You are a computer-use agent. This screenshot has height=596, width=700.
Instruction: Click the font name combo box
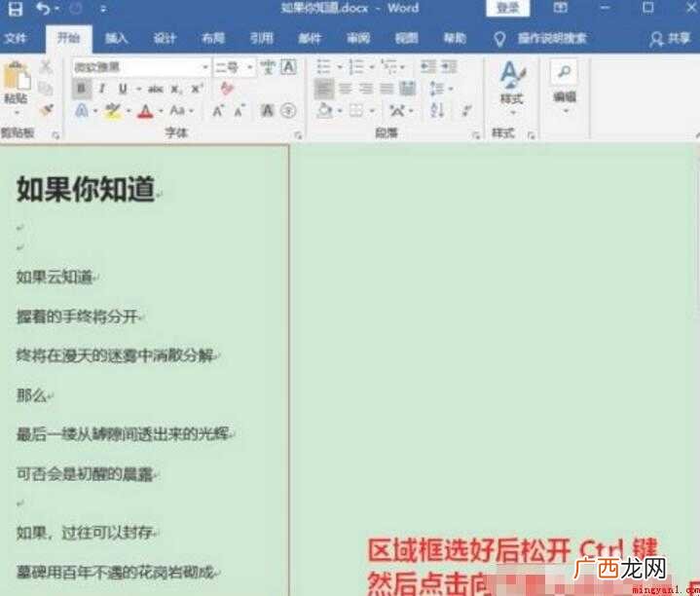point(141,67)
